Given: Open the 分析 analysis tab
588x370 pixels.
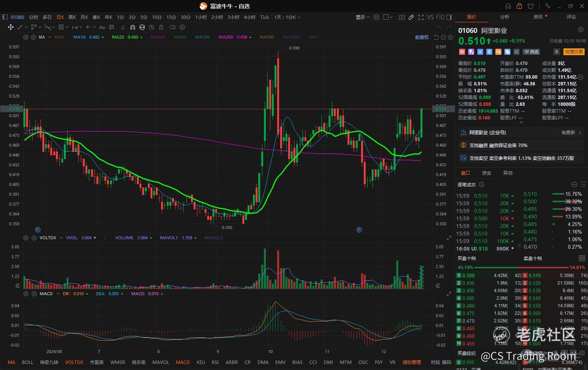Looking at the screenshot, I should 505,17.
